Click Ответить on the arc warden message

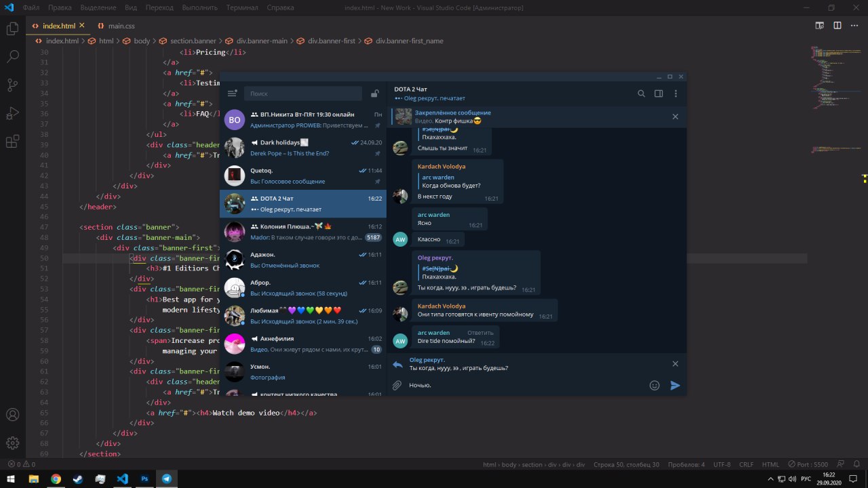480,333
